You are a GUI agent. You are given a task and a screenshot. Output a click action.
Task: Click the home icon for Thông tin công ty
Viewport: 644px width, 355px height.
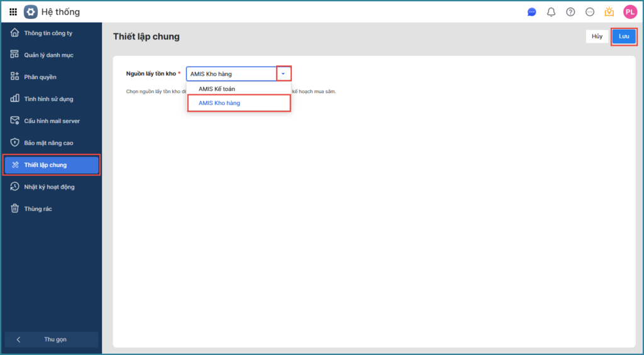pos(15,33)
